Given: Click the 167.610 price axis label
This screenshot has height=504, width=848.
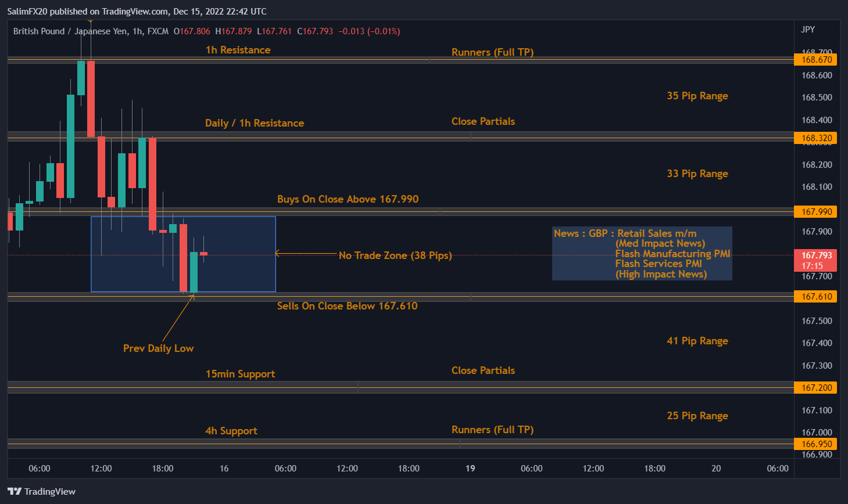Looking at the screenshot, I should pyautogui.click(x=815, y=297).
